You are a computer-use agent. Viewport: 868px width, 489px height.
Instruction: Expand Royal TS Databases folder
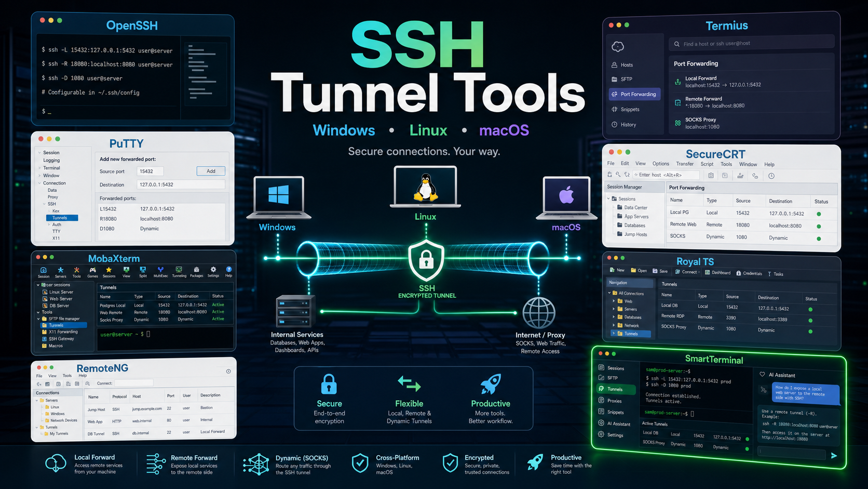coord(614,317)
